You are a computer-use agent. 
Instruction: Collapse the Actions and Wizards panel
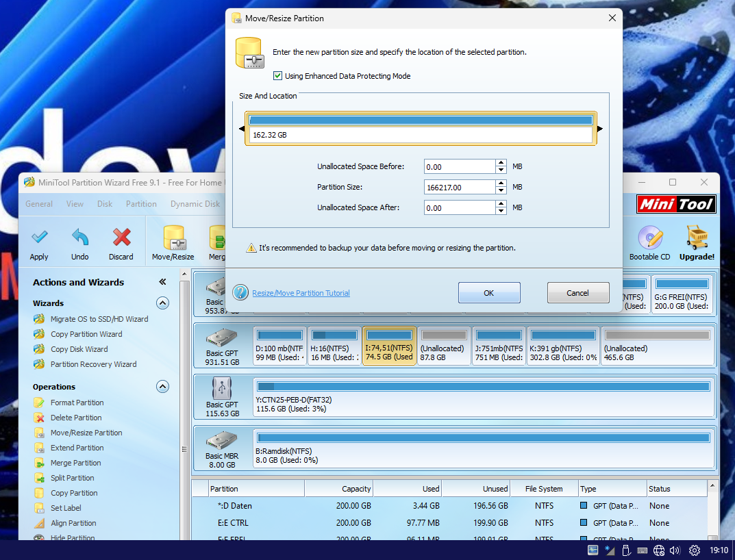click(162, 281)
